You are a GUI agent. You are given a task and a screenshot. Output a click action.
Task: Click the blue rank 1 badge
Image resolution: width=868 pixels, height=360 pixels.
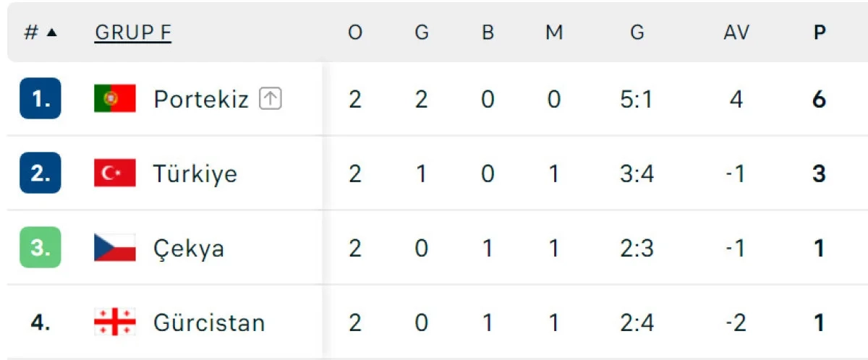click(41, 98)
